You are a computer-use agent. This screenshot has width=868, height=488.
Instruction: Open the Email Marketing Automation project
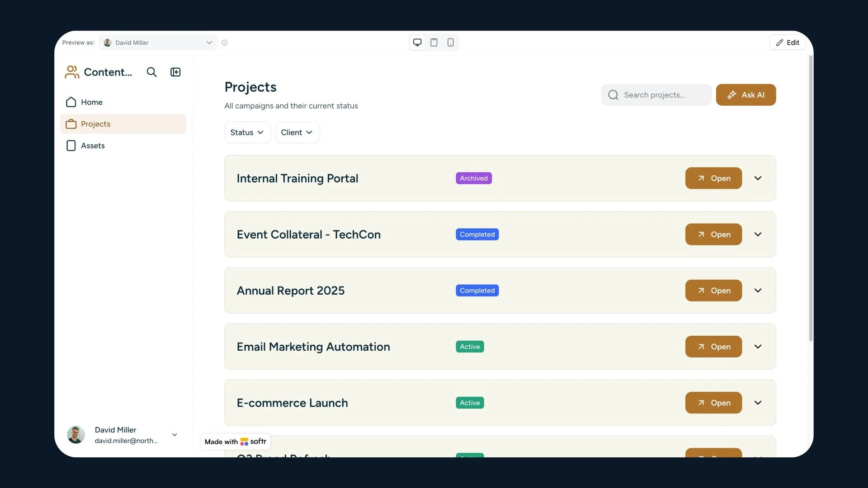point(713,347)
